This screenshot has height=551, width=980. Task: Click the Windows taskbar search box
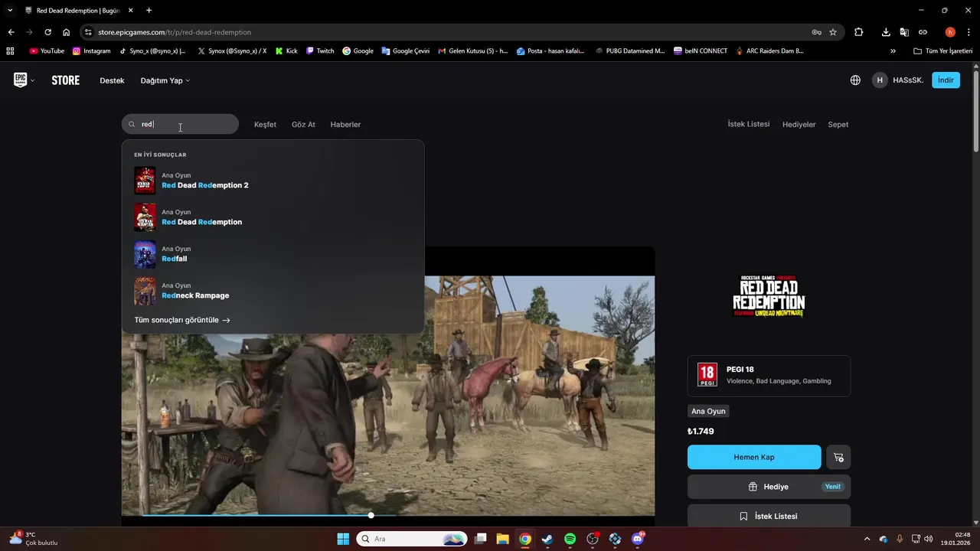pyautogui.click(x=413, y=539)
